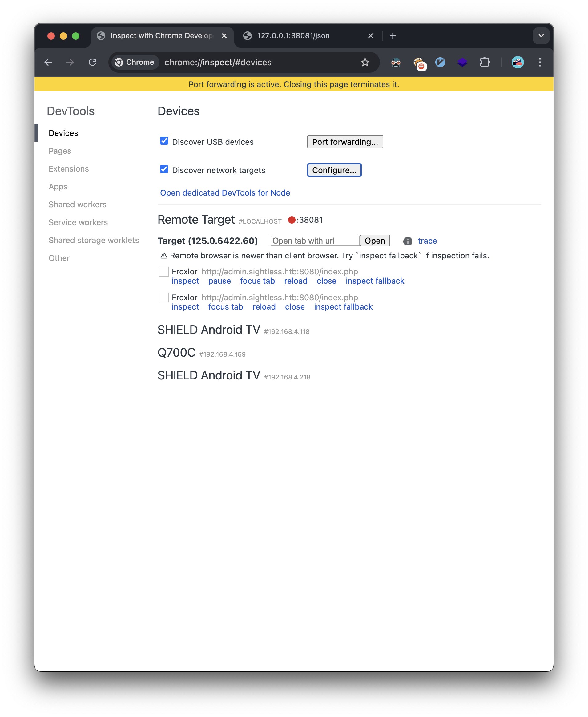This screenshot has width=588, height=717.
Task: Expand the tab search dropdown chevron
Action: [x=541, y=36]
